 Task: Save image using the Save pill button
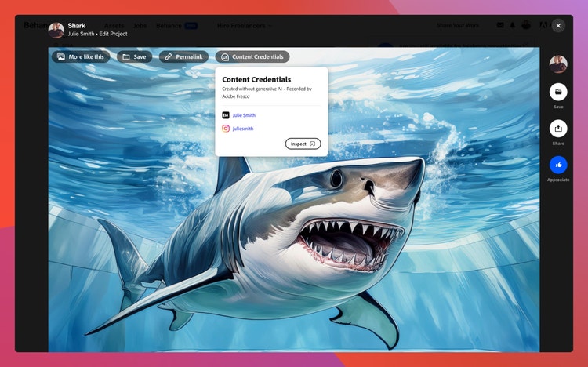[134, 56]
